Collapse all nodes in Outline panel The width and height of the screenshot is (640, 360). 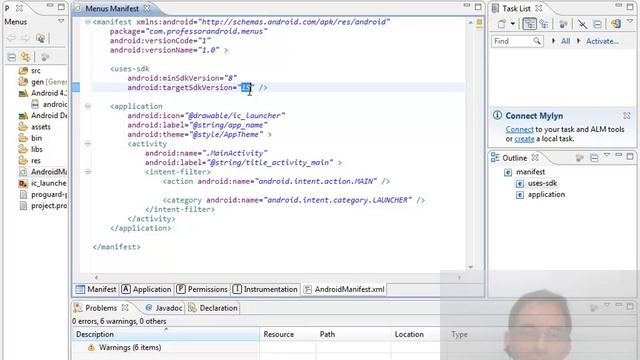594,158
